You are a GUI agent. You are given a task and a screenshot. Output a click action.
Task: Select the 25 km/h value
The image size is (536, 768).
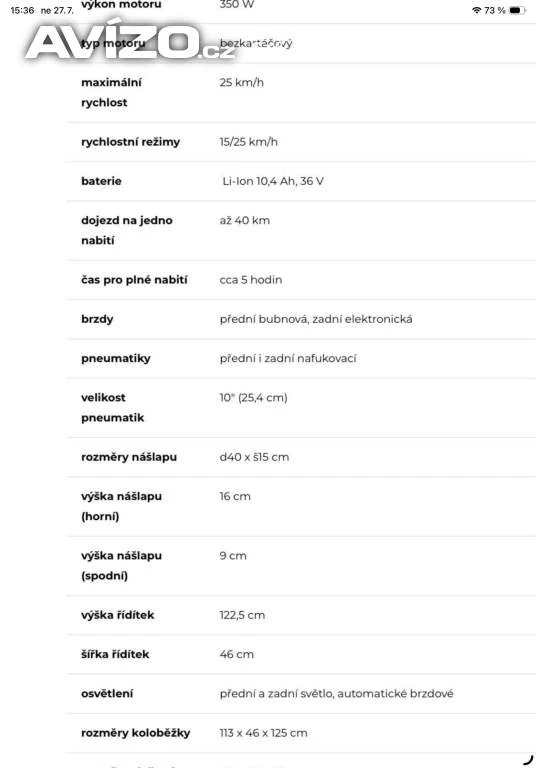(x=242, y=82)
